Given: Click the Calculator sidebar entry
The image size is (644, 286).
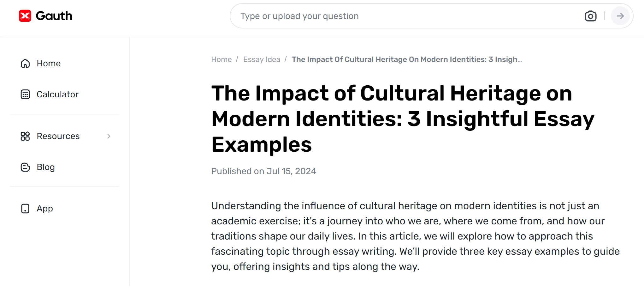Looking at the screenshot, I should 58,94.
